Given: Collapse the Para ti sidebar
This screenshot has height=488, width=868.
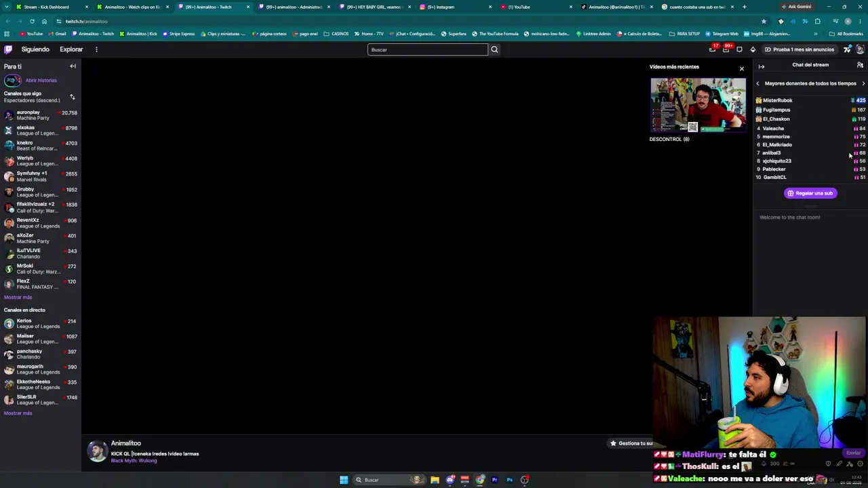Looking at the screenshot, I should point(73,66).
